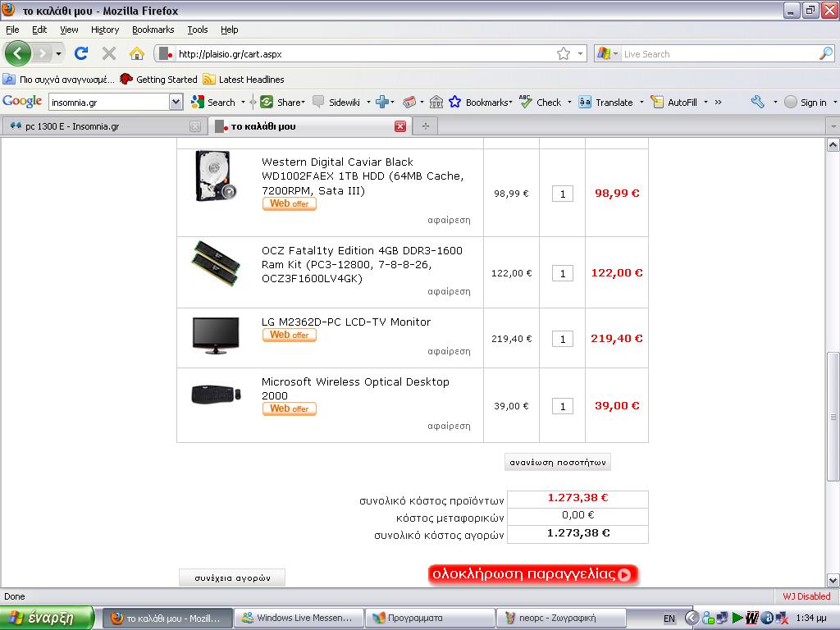Open the File menu

(12, 30)
